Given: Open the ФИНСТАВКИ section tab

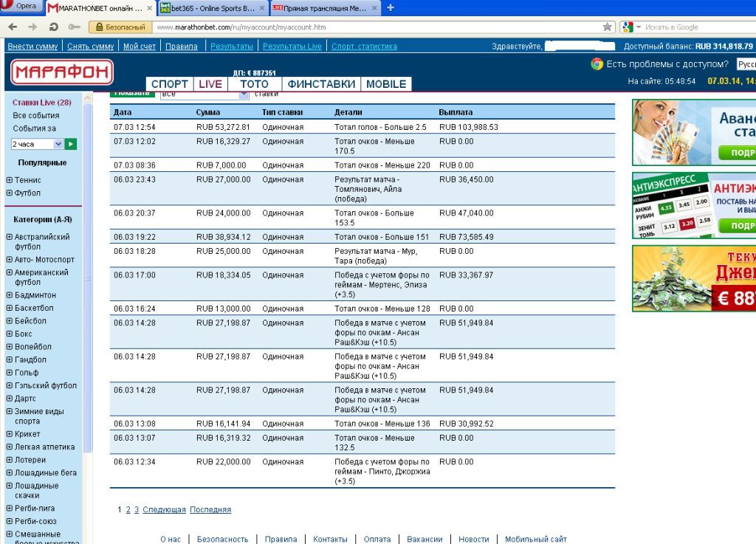Looking at the screenshot, I should tap(321, 84).
